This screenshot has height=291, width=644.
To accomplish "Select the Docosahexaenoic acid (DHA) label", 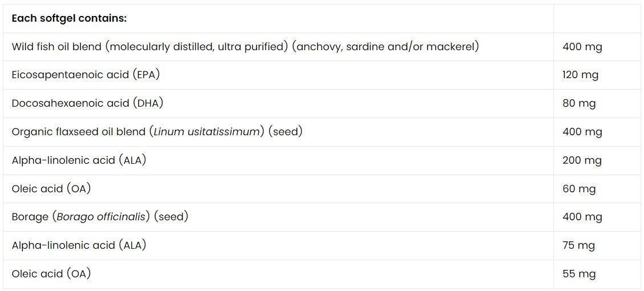I will pyautogui.click(x=87, y=103).
